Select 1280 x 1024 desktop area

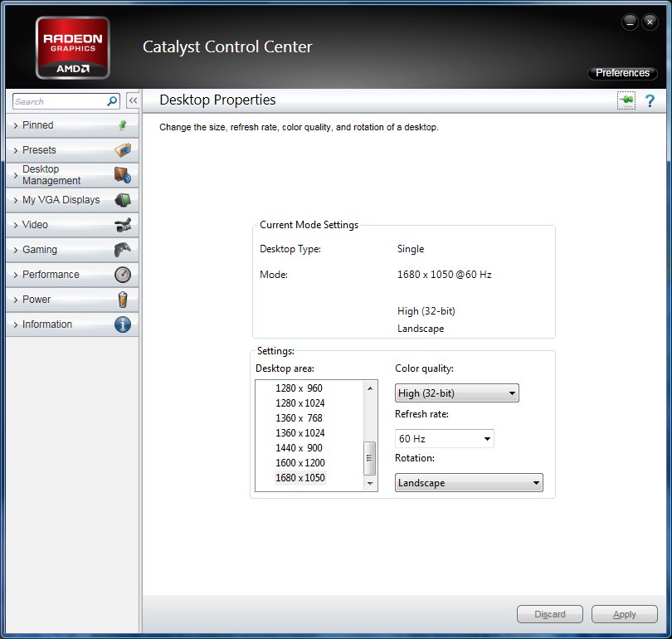pyautogui.click(x=300, y=402)
